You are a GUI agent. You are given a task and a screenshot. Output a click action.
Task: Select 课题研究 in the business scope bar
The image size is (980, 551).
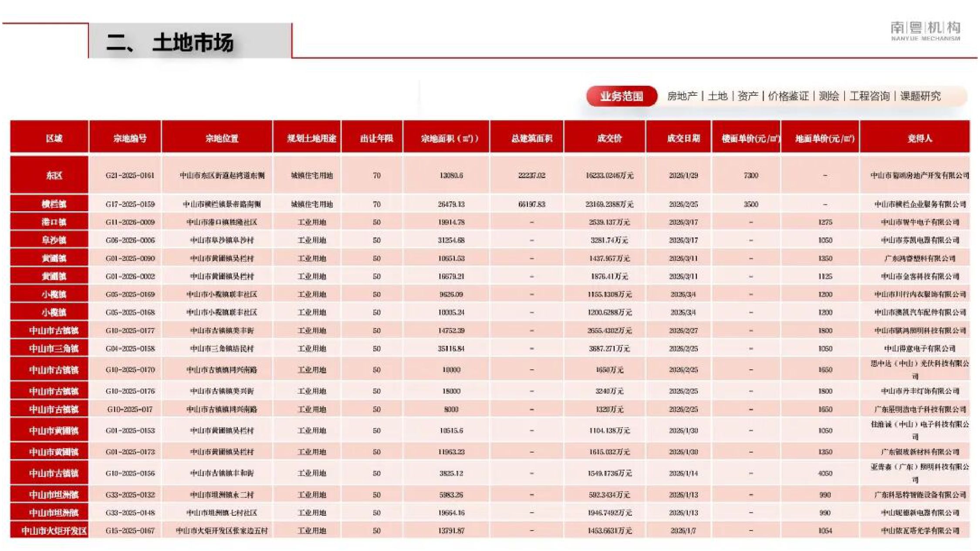(920, 96)
